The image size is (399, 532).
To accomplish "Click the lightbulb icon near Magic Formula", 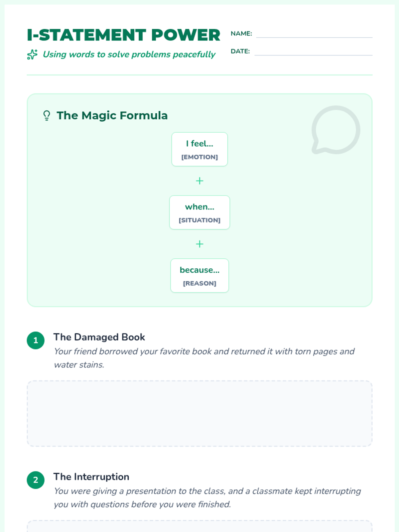I will (x=47, y=115).
